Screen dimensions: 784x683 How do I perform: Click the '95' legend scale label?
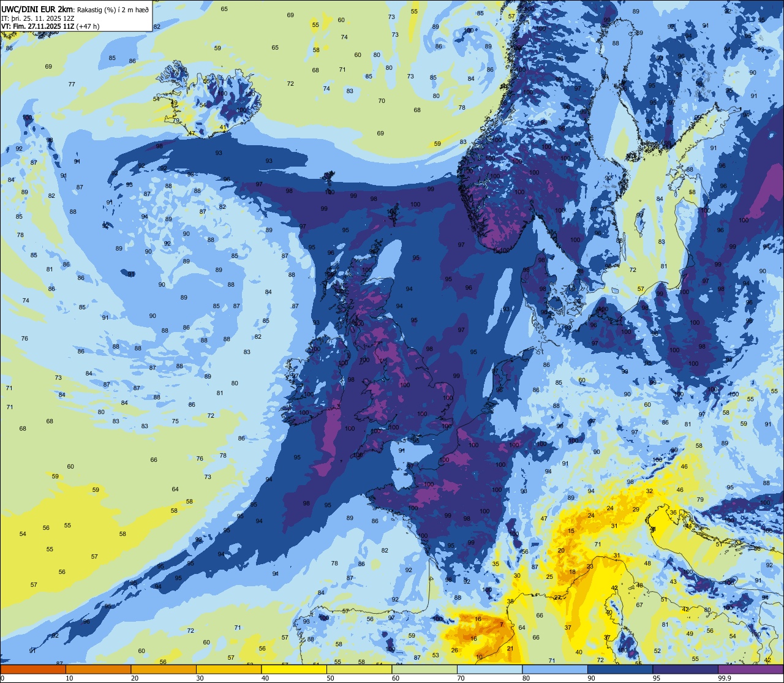(x=657, y=678)
